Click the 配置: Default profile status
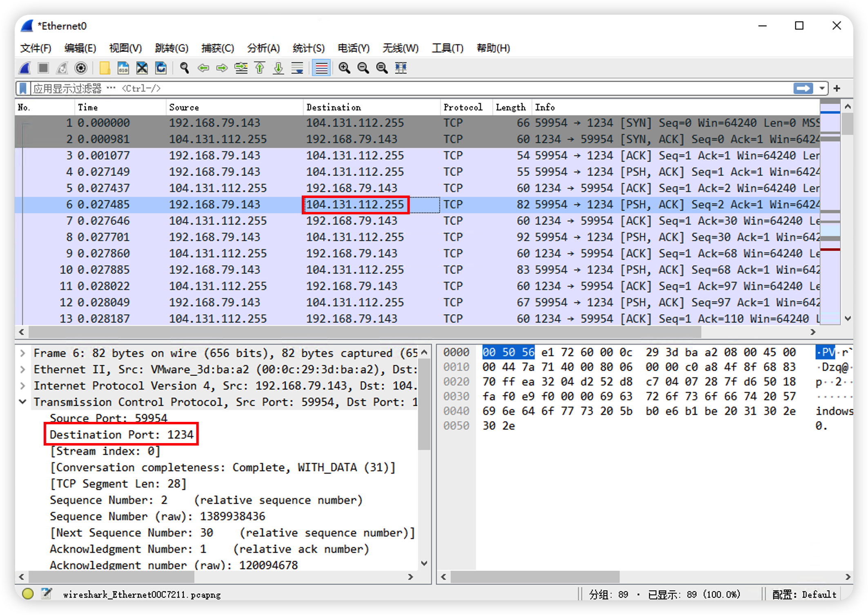The image size is (868, 615). [x=804, y=594]
